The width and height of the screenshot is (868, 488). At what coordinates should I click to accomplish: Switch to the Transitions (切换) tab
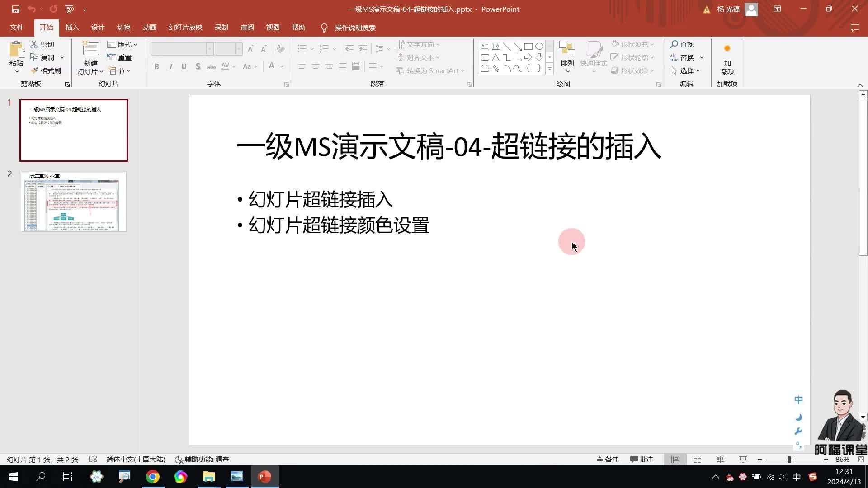coord(123,28)
